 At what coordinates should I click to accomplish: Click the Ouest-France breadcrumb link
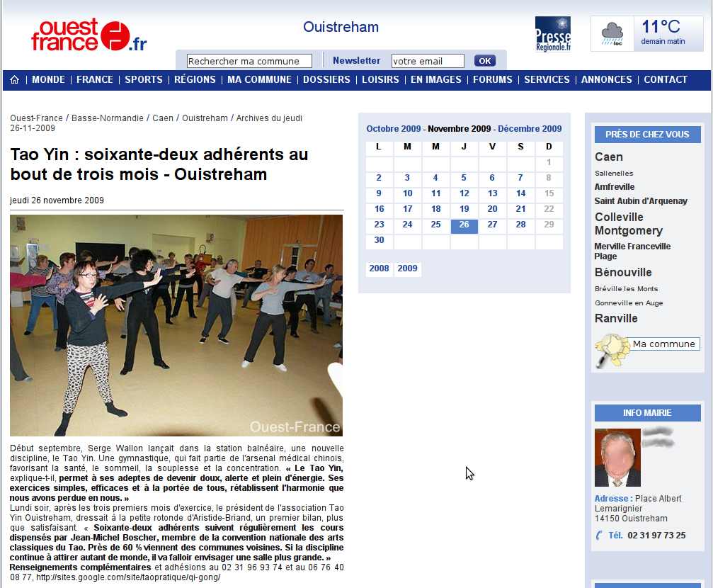36,118
